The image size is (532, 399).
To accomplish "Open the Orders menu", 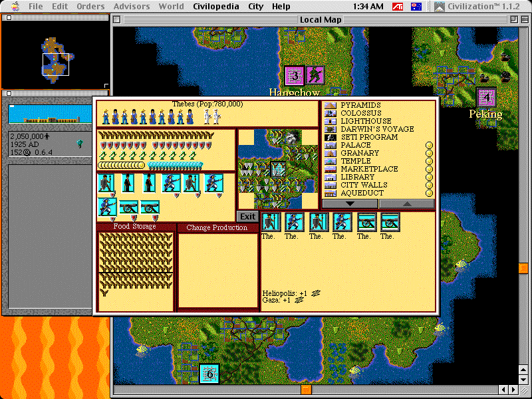I will tap(90, 7).
